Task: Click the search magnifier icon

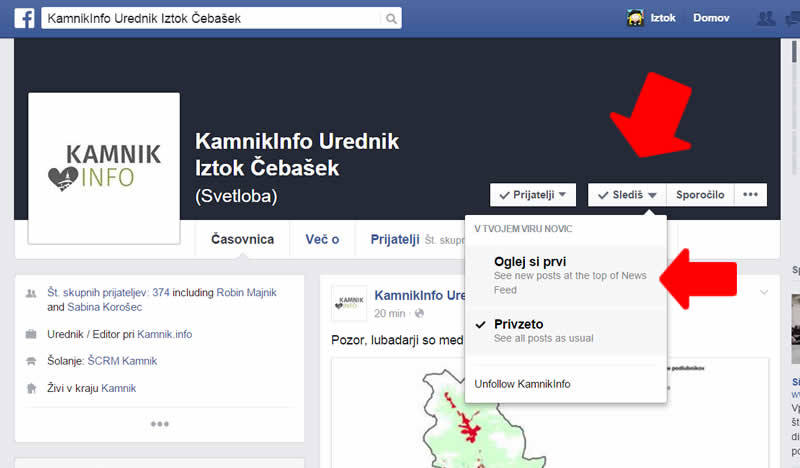Action: (x=391, y=19)
